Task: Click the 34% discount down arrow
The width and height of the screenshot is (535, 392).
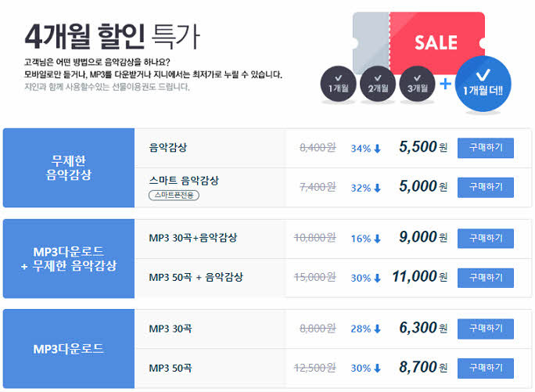Action: point(378,148)
